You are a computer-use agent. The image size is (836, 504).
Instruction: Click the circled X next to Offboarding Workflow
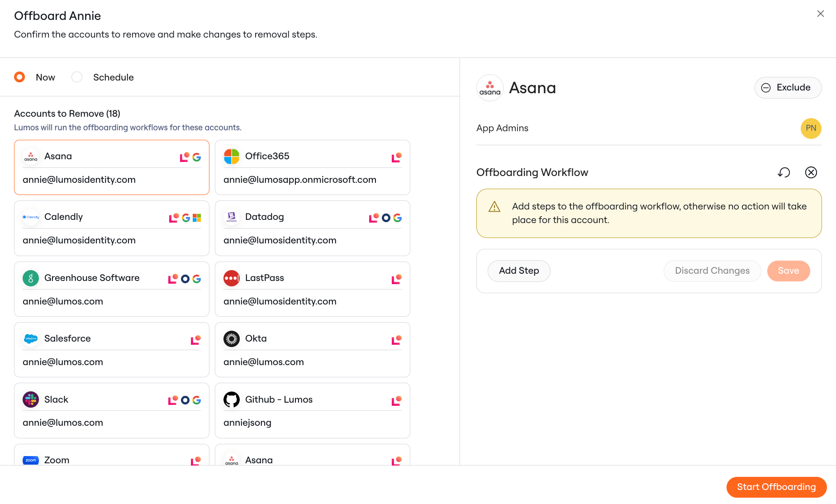click(x=811, y=172)
